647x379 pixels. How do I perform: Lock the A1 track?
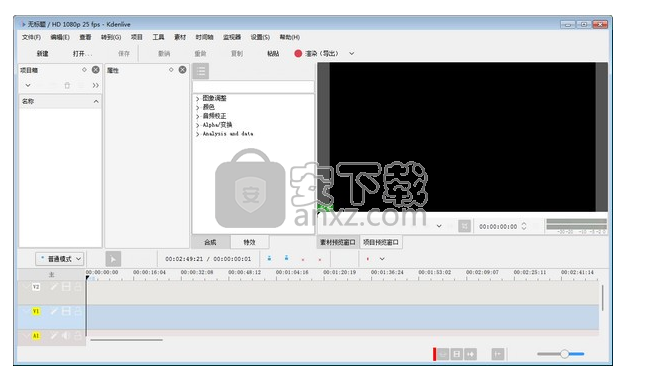point(78,336)
